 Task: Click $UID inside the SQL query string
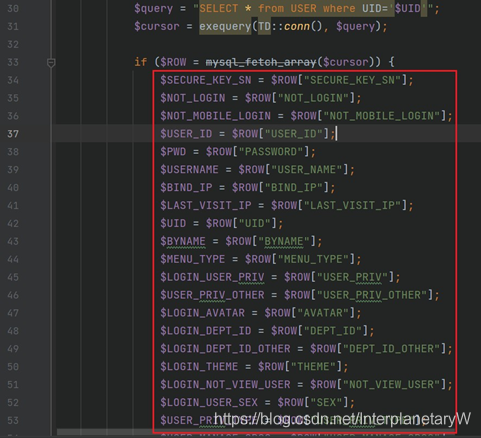point(408,8)
